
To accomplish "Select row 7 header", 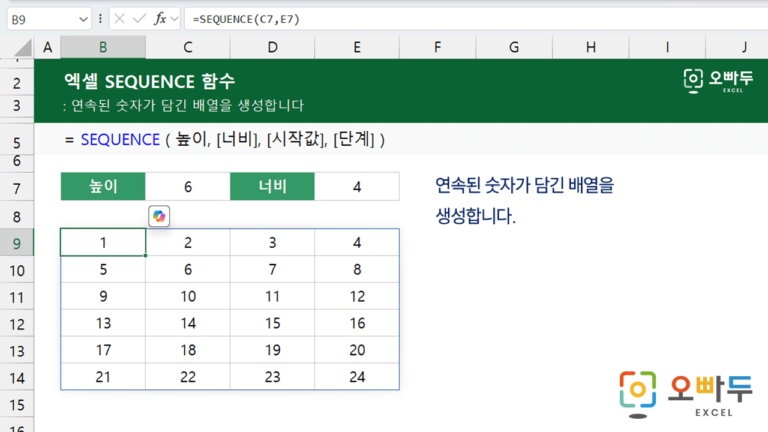I will coord(17,188).
